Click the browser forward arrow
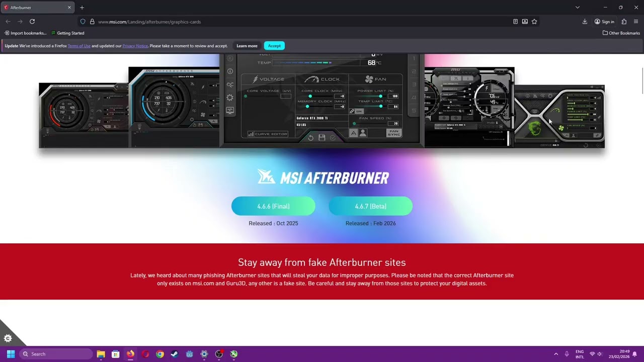 (x=20, y=22)
